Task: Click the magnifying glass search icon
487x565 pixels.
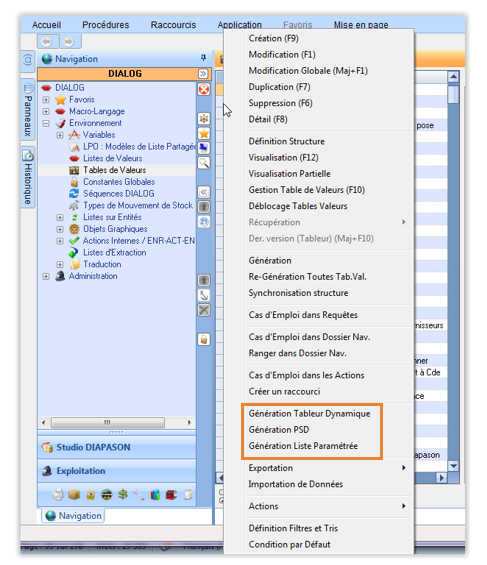Action: pyautogui.click(x=204, y=163)
